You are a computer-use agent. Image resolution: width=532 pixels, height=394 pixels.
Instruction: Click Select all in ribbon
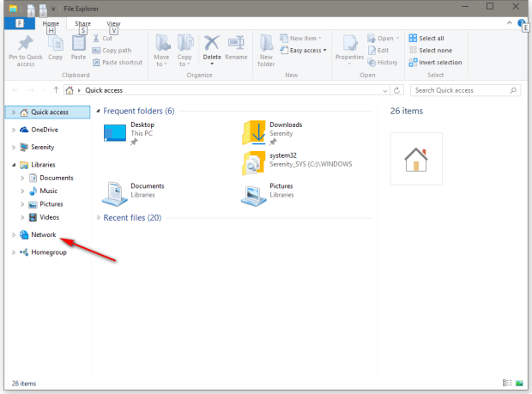pyautogui.click(x=438, y=39)
